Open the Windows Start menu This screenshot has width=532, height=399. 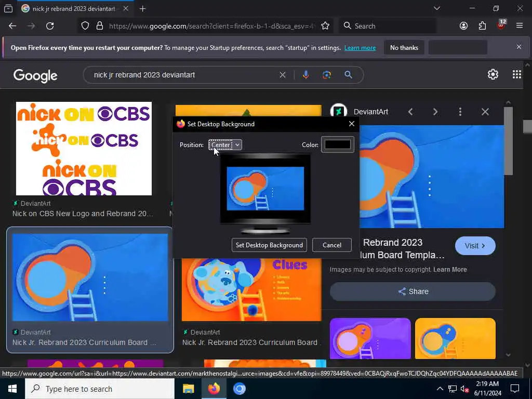pos(12,389)
